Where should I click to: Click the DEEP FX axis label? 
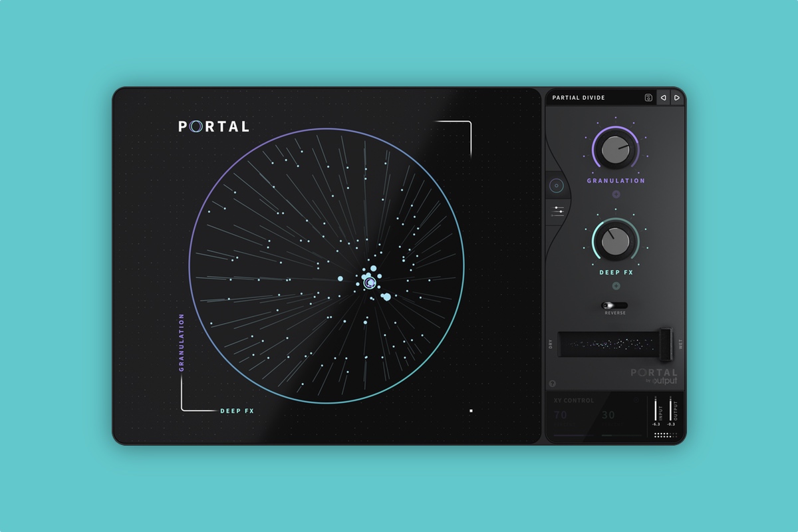pos(237,411)
